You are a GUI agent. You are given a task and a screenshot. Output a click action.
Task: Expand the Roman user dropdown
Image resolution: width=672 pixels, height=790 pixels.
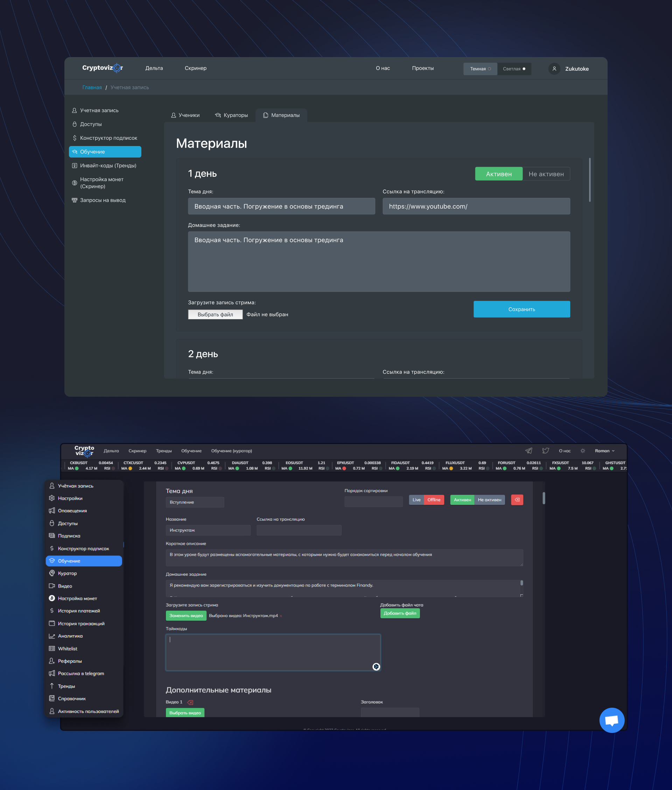(604, 450)
